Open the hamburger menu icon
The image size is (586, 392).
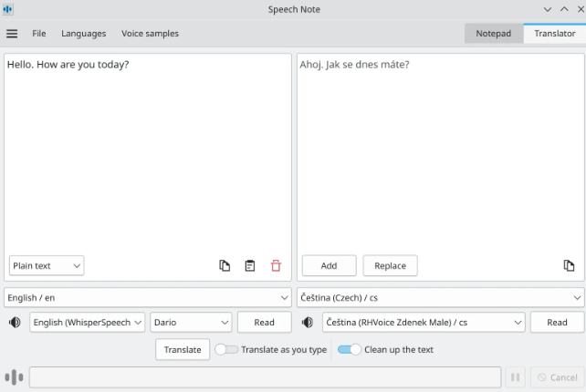(x=12, y=34)
